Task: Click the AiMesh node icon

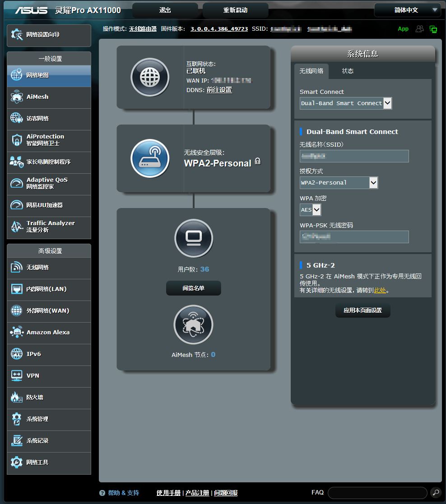Action: pyautogui.click(x=193, y=324)
